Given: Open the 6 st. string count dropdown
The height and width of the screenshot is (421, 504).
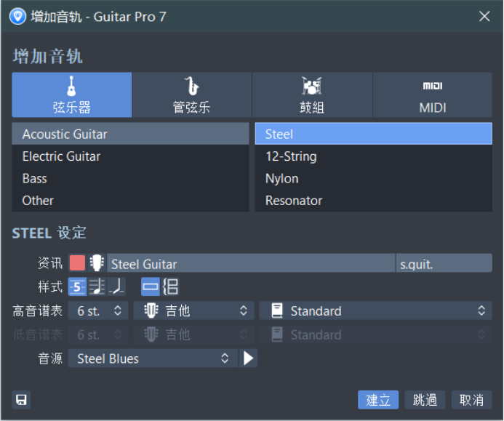Looking at the screenshot, I should pos(98,311).
